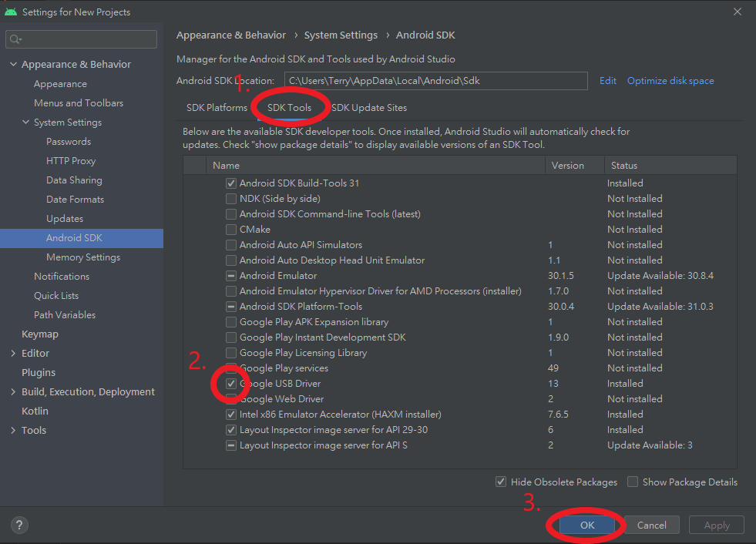Screen dimensions: 756x544
Task: Check Android Auto Desktop Head Unit Emulator
Action: tap(231, 260)
